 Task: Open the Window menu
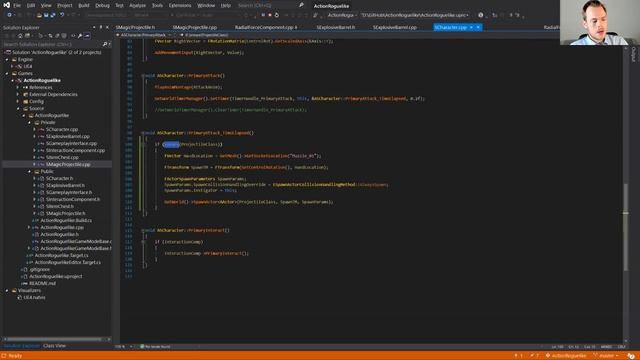(206, 6)
